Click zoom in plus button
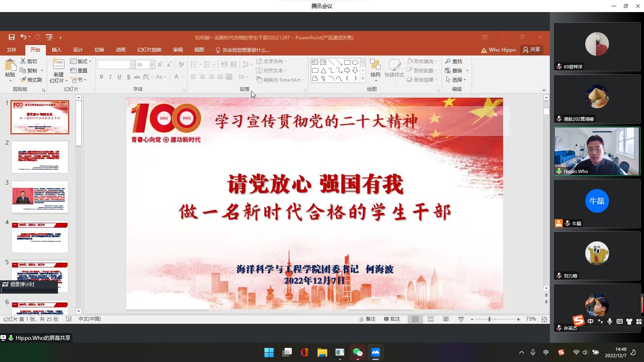 518,319
